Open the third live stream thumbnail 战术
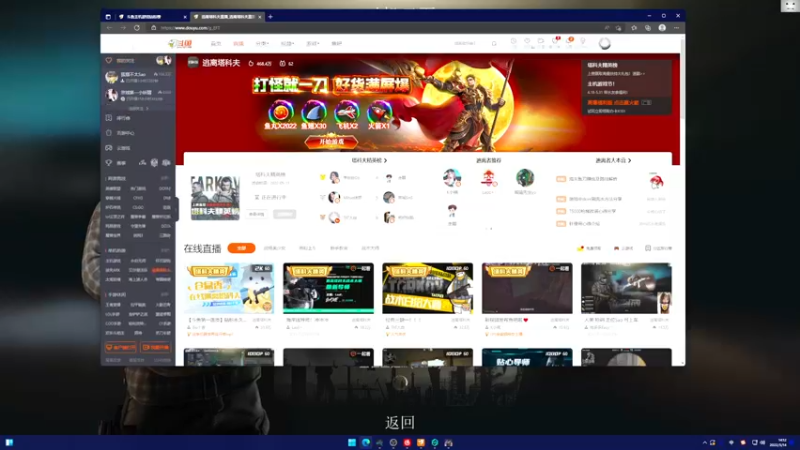Viewport: 800px width, 450px height. tap(428, 288)
